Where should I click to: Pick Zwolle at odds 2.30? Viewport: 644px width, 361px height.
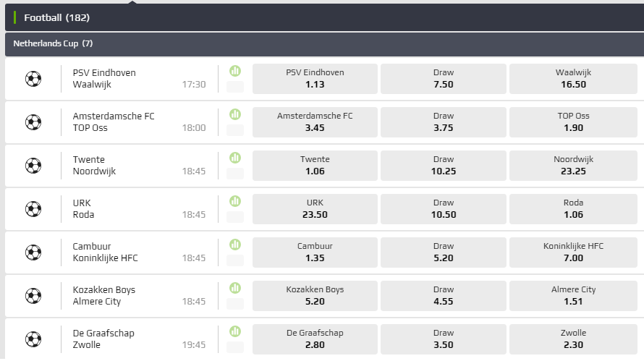tap(572, 339)
